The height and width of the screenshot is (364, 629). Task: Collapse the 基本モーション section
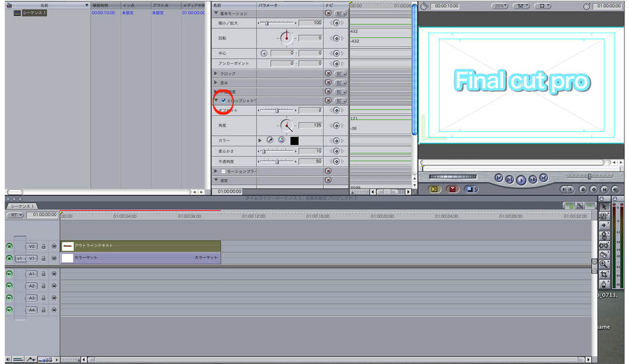coord(217,13)
